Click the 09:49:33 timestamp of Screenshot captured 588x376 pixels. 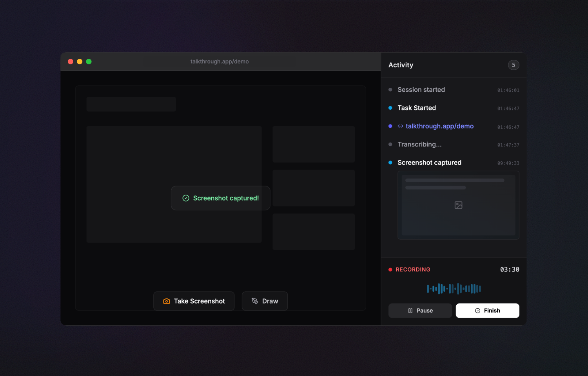pyautogui.click(x=508, y=163)
